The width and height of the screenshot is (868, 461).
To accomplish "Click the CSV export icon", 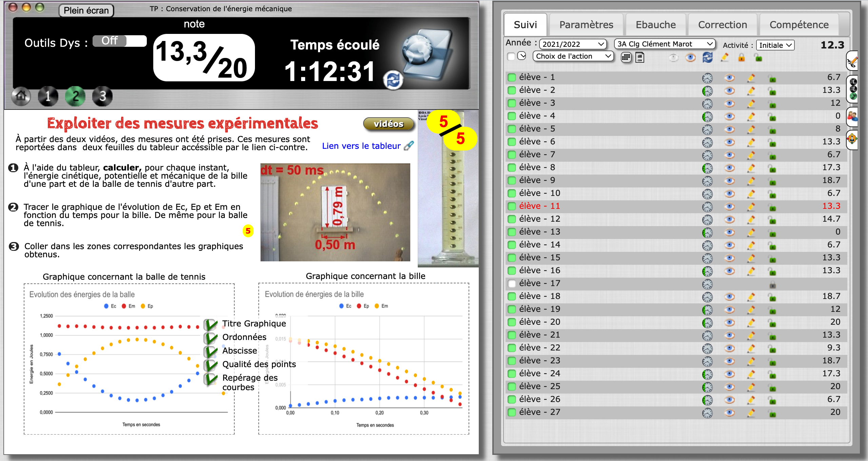I will coord(639,57).
